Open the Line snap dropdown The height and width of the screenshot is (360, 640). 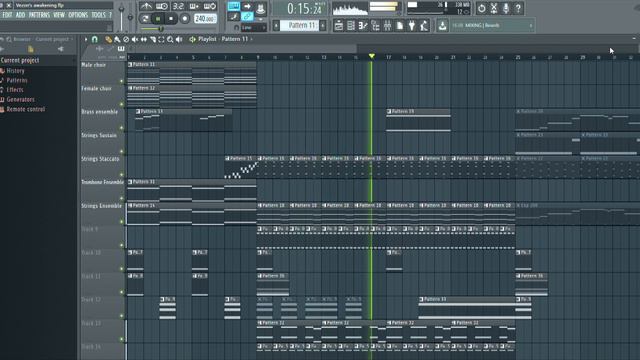[254, 28]
